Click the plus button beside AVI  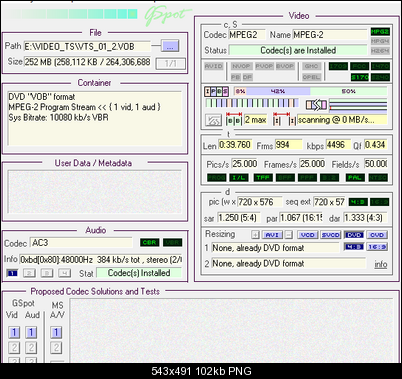(255, 235)
